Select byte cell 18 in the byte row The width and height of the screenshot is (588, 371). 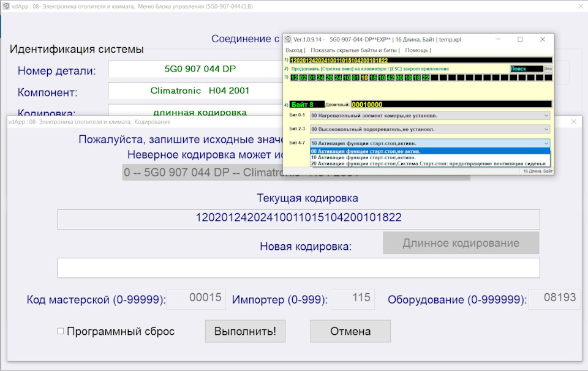coord(417,78)
